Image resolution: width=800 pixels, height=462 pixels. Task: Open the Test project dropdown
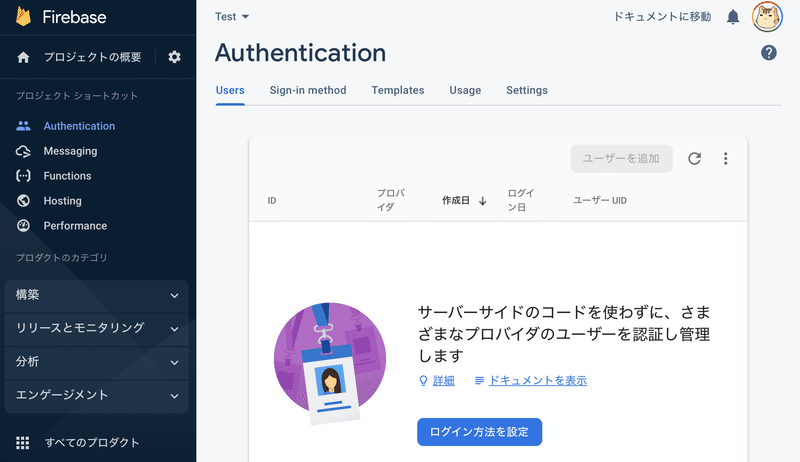point(232,17)
